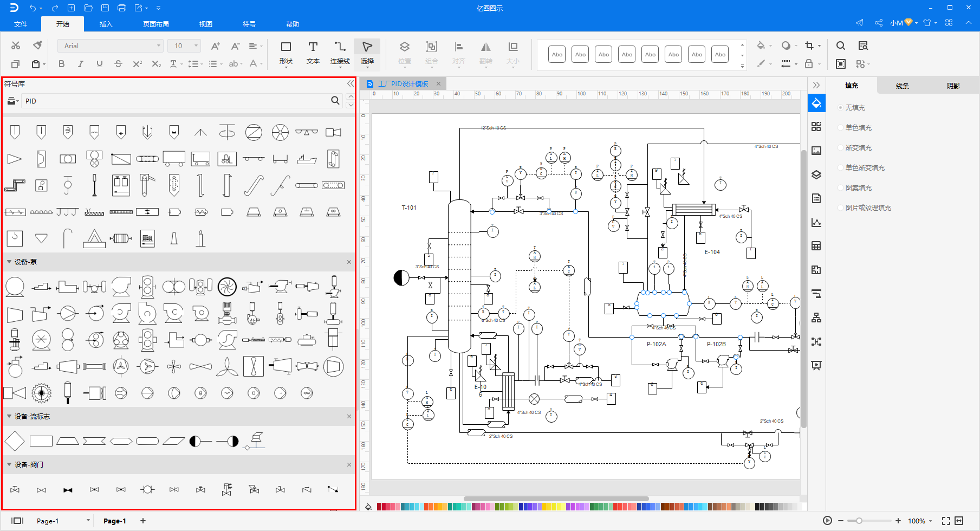Switch to the 线条 properties tab
The image size is (980, 531).
point(903,86)
